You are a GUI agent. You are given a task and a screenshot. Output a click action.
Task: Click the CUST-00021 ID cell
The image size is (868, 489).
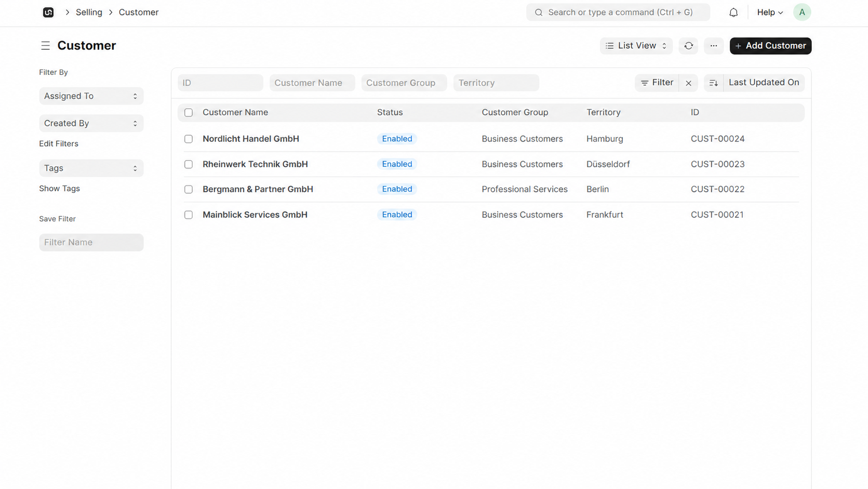tap(717, 215)
